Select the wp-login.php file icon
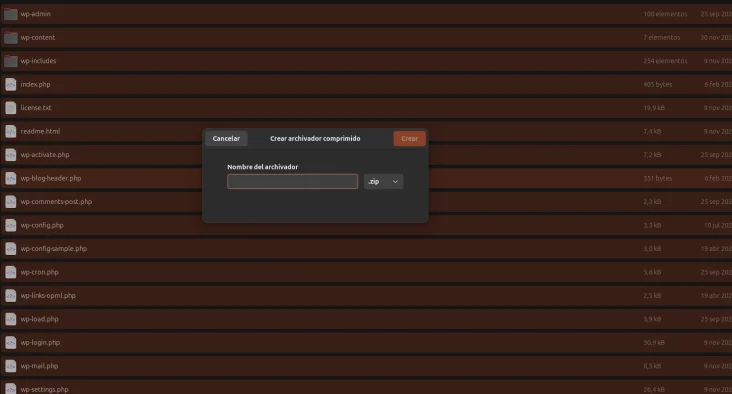 coord(11,343)
